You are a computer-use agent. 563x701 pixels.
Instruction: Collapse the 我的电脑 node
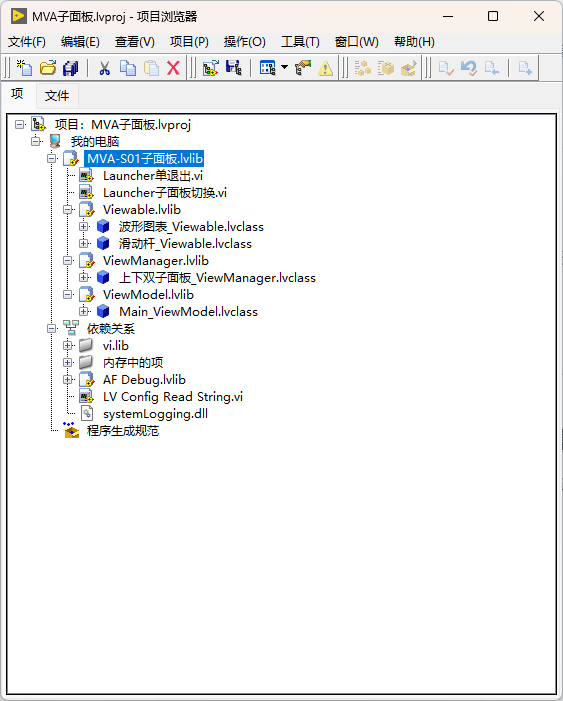pos(36,141)
